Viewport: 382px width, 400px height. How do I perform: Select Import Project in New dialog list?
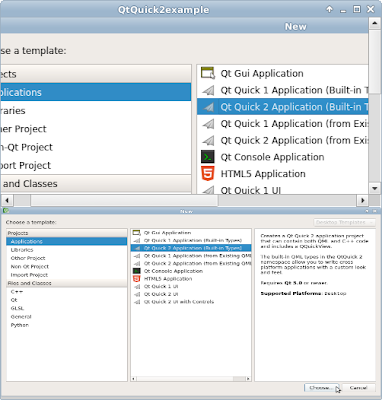click(x=67, y=275)
